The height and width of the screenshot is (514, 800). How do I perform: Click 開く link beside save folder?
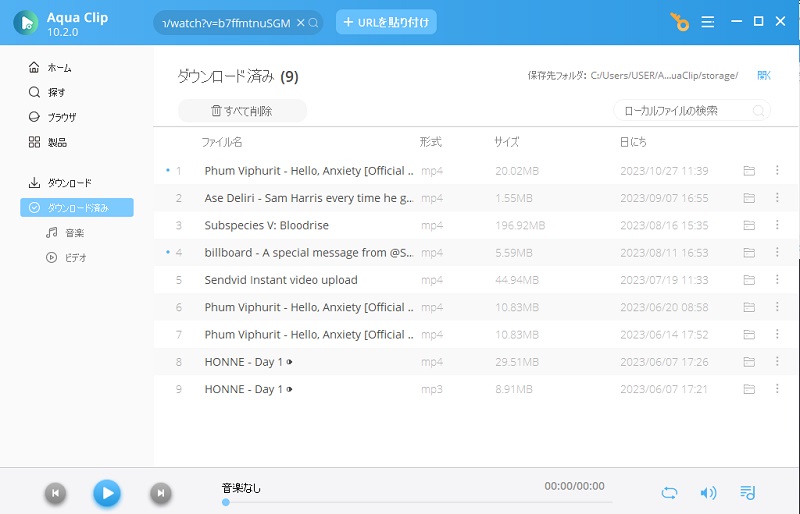click(764, 76)
